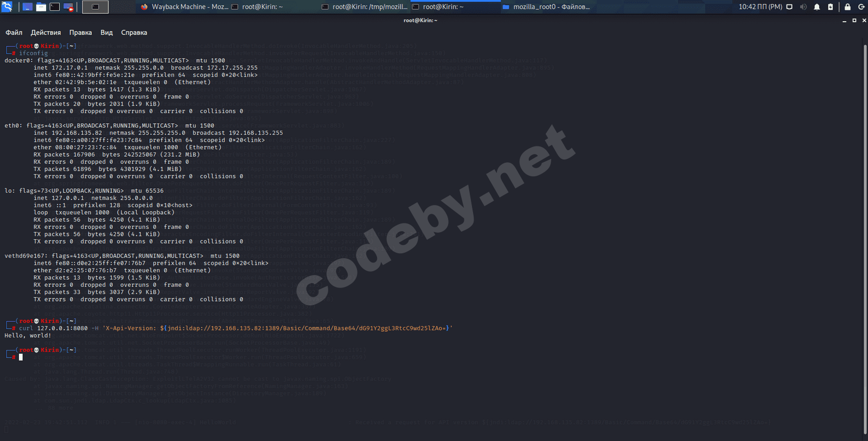The height and width of the screenshot is (441, 868).
Task: Open the Вид menu
Action: tap(106, 33)
